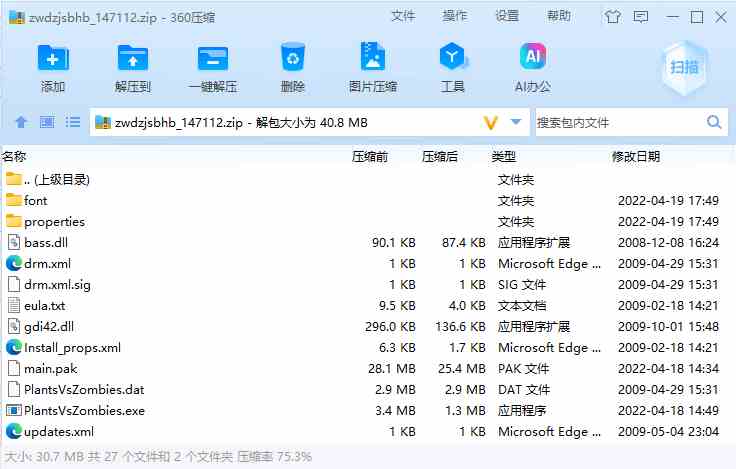The width and height of the screenshot is (736, 469).
Task: Click the status bar size summary text
Action: 158,456
